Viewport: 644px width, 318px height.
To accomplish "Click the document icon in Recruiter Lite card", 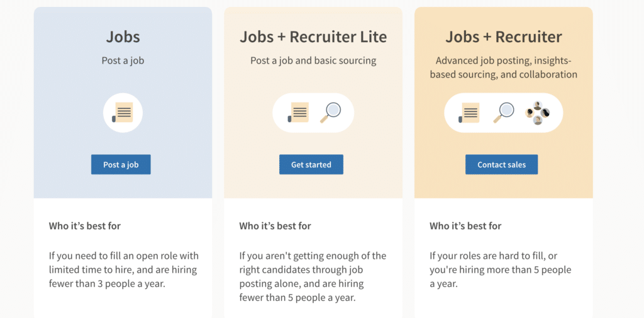I will coord(299,113).
